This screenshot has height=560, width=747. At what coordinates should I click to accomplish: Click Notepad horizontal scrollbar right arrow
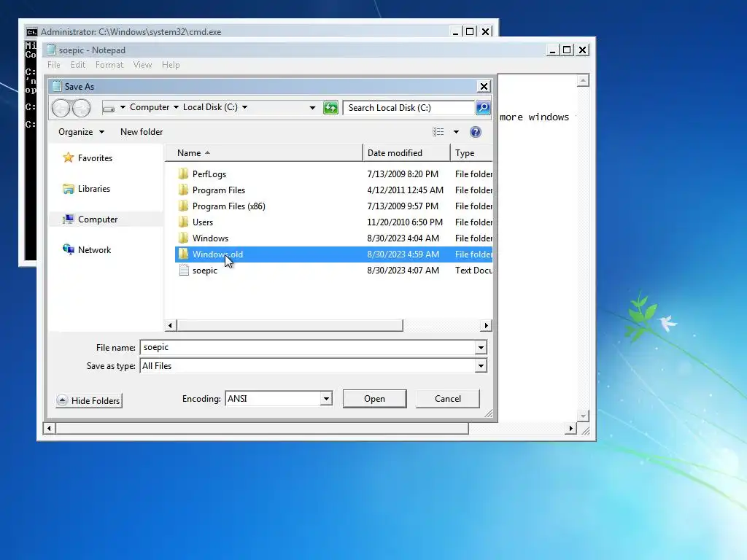point(570,428)
